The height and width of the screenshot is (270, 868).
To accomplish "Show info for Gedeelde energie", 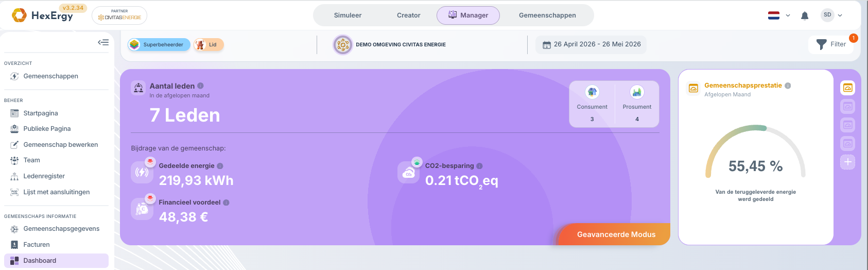I will tap(220, 166).
